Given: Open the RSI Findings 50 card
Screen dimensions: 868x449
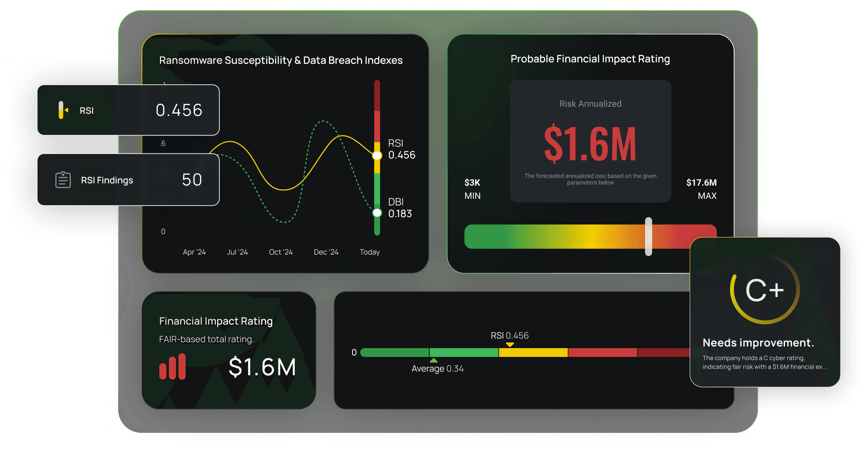Looking at the screenshot, I should (128, 180).
